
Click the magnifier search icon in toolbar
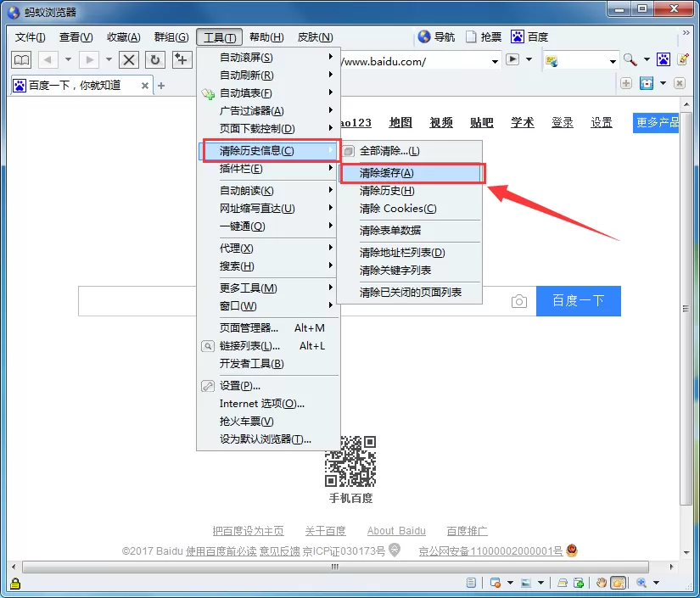point(630,59)
